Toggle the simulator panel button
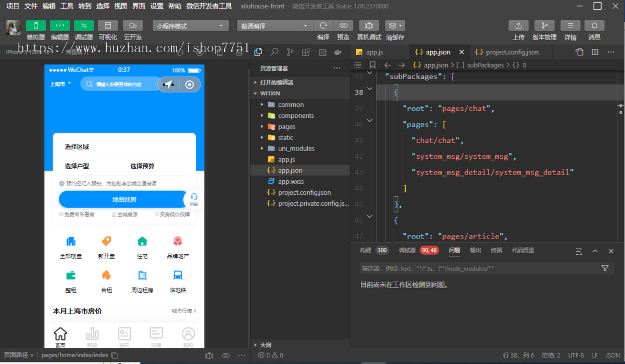 click(x=36, y=26)
